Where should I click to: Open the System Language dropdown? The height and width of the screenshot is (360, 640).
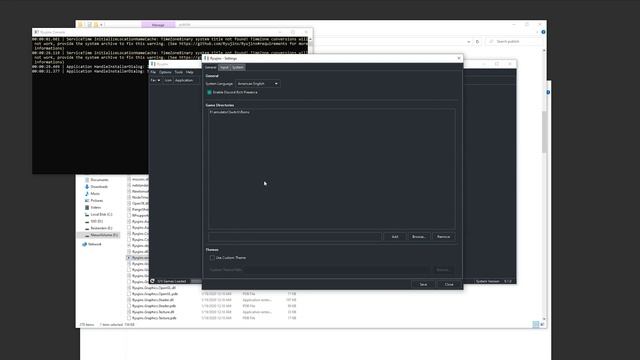pyautogui.click(x=258, y=84)
